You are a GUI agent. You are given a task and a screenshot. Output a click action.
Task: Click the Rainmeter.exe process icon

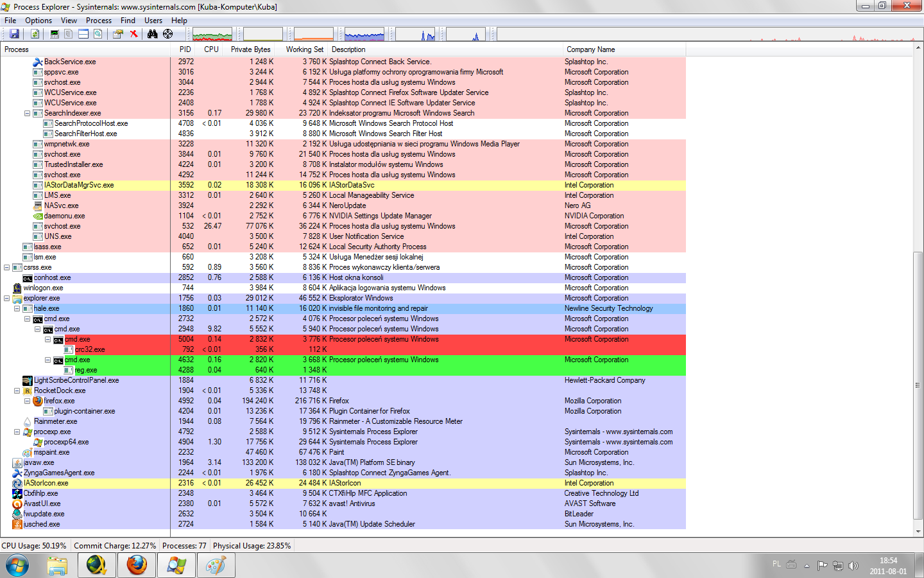click(x=28, y=421)
